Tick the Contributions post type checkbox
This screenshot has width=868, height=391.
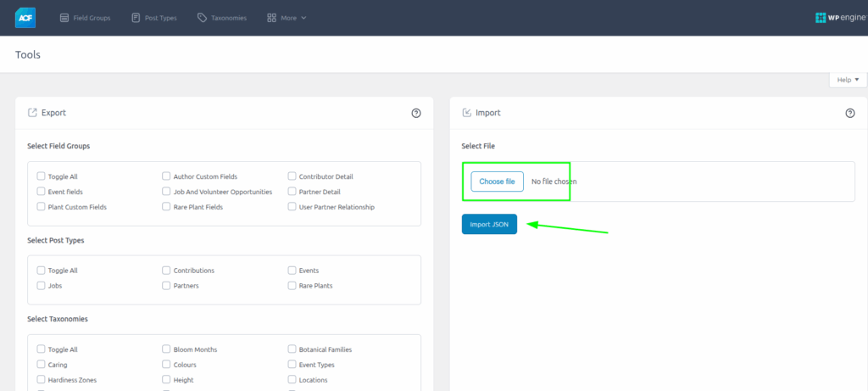click(166, 271)
